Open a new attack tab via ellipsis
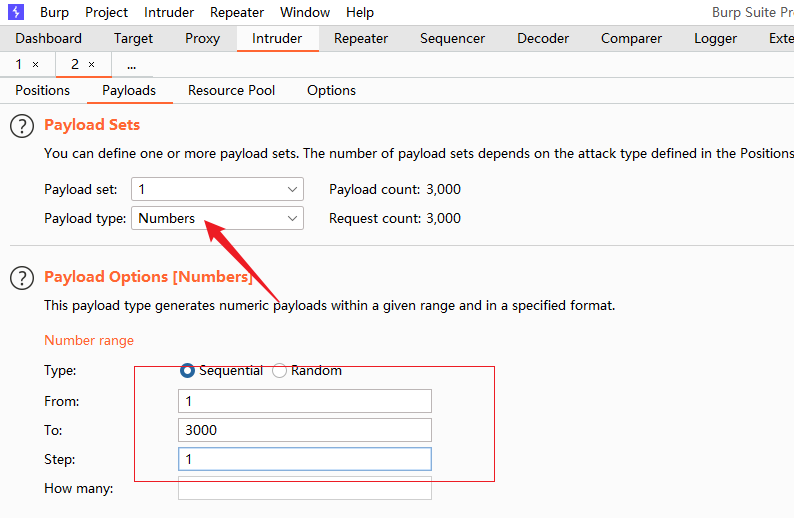Image resolution: width=794 pixels, height=518 pixels. coord(132,65)
